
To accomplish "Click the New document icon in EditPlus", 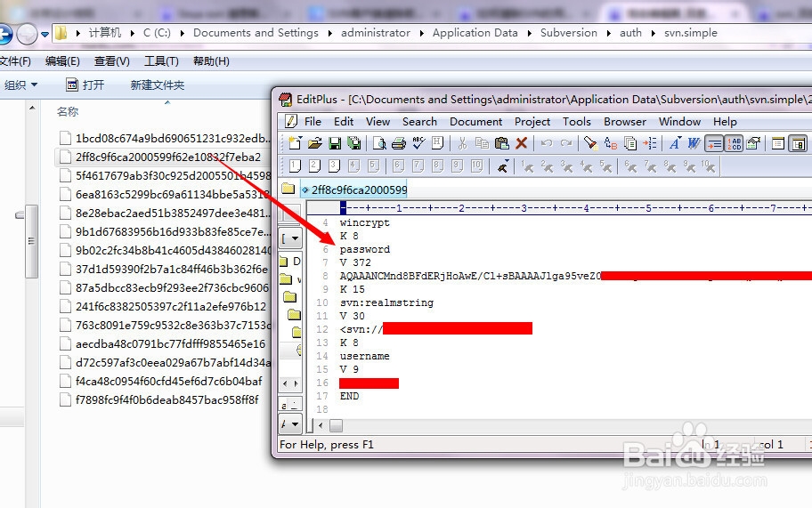I will tap(296, 142).
